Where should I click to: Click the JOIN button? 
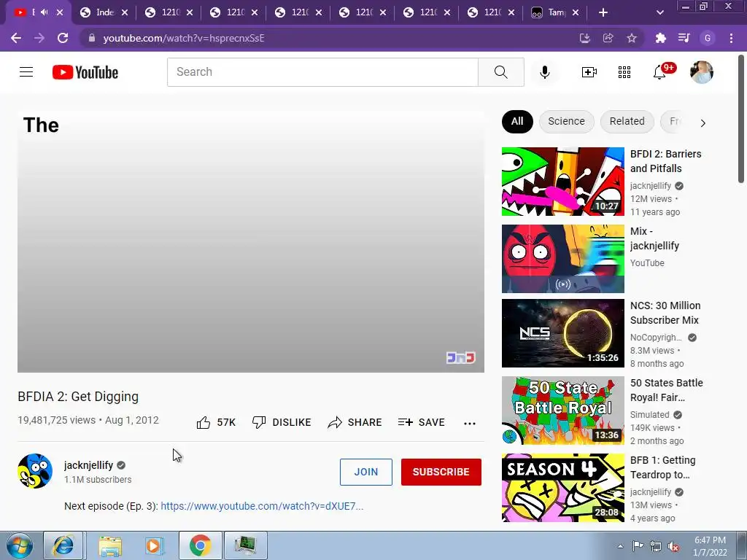point(366,472)
